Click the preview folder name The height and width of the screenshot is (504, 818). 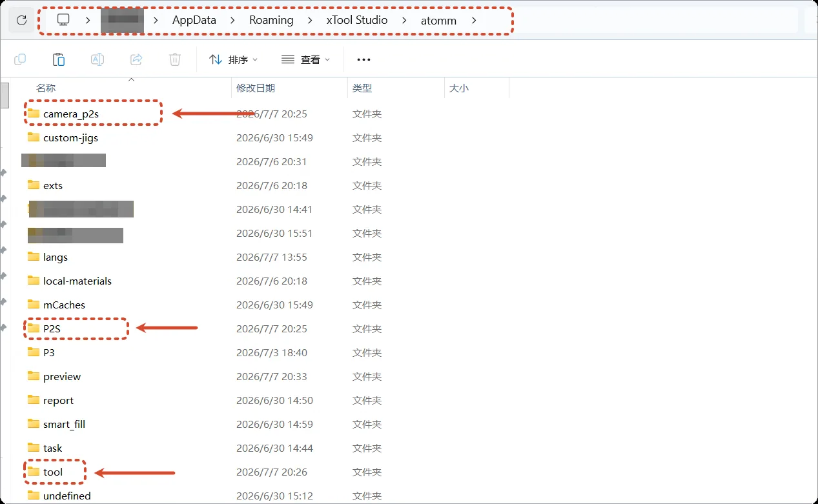(x=62, y=377)
